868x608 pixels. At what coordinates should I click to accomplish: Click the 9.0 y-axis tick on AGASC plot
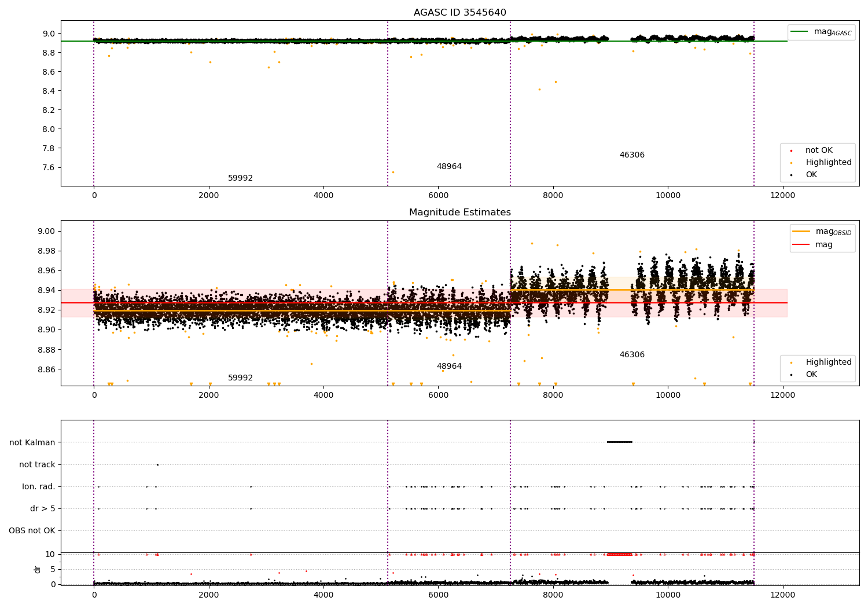[x=49, y=34]
